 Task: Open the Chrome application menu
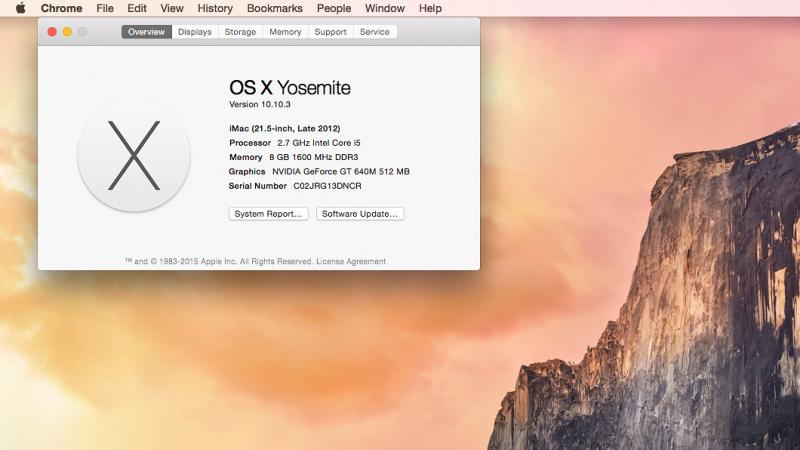(61, 8)
